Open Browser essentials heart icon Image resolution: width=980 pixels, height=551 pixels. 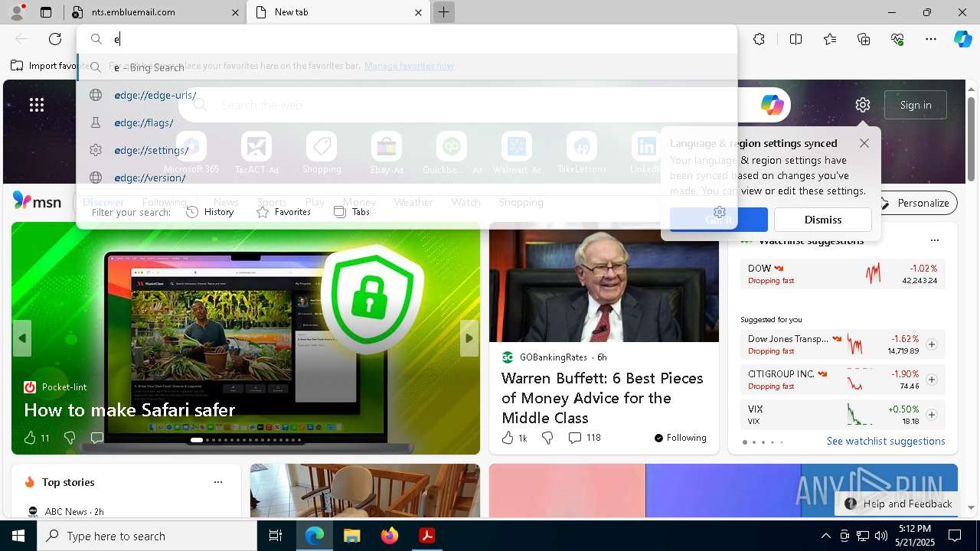click(x=897, y=39)
